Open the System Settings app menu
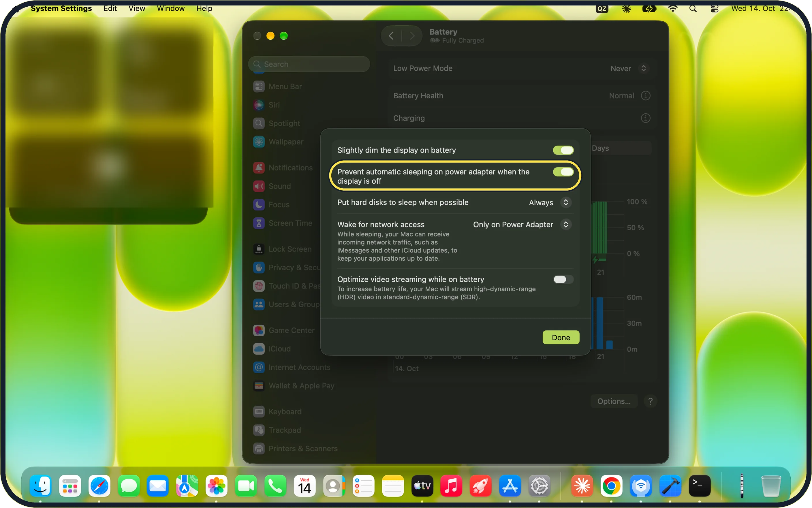812x508 pixels. (61, 8)
